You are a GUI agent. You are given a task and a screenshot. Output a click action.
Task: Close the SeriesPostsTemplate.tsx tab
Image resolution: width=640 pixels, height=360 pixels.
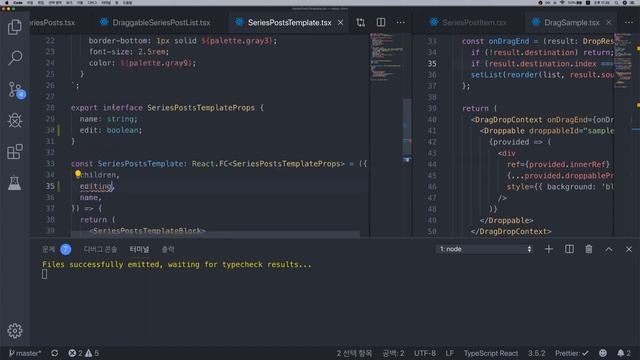[340, 22]
